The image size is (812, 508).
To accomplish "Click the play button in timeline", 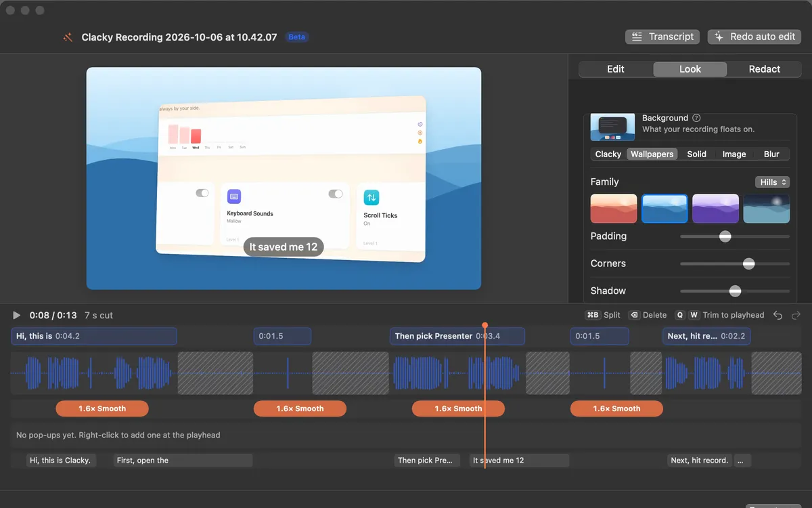I will (17, 316).
